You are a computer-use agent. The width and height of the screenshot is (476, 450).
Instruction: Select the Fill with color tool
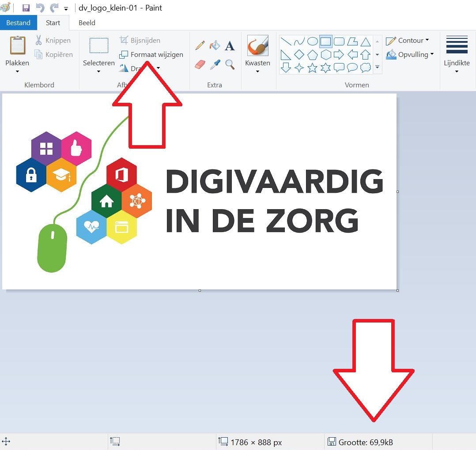215,45
